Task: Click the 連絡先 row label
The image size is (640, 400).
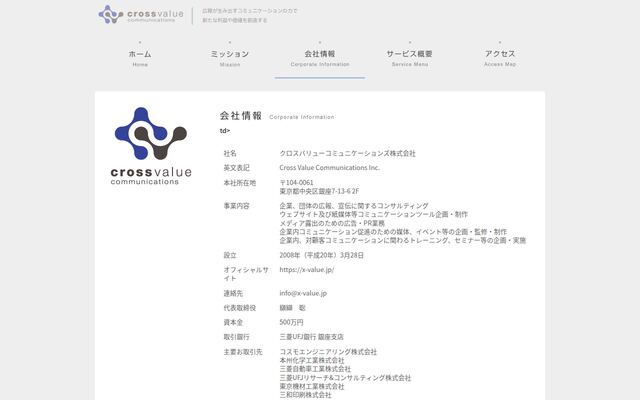Action: click(x=233, y=293)
